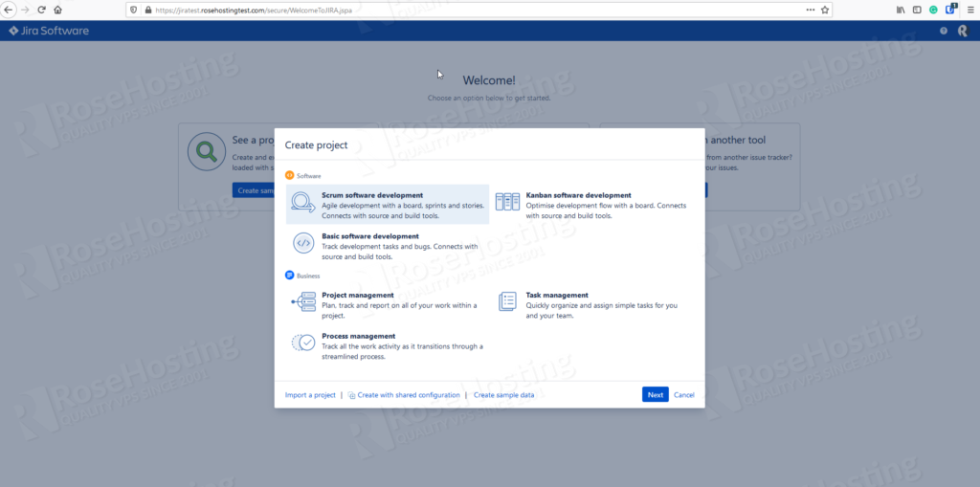Open the Firefox hamburger menu

point(969,10)
